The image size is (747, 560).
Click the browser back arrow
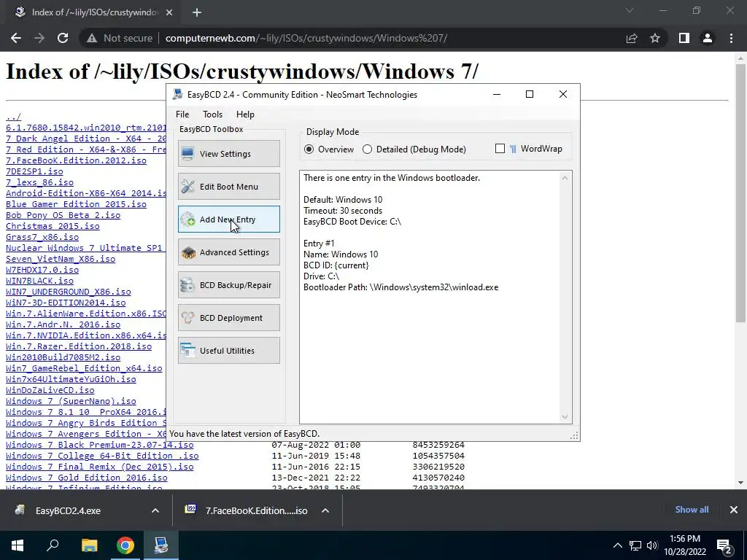click(x=16, y=38)
